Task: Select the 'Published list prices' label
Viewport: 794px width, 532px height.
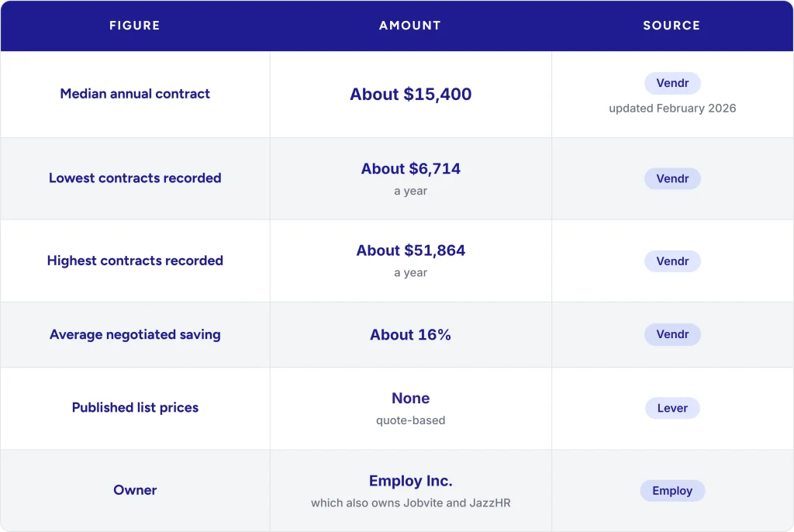Action: pos(135,407)
